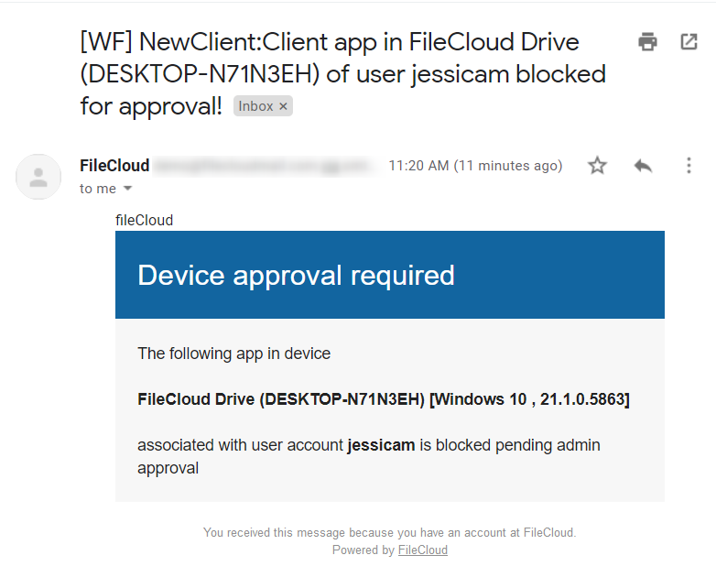Click the FileCloud sender name

coord(114,166)
